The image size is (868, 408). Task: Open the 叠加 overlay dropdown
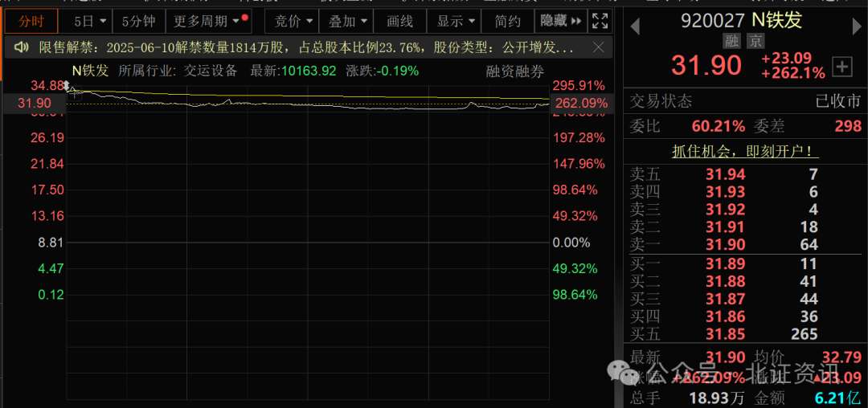point(346,22)
